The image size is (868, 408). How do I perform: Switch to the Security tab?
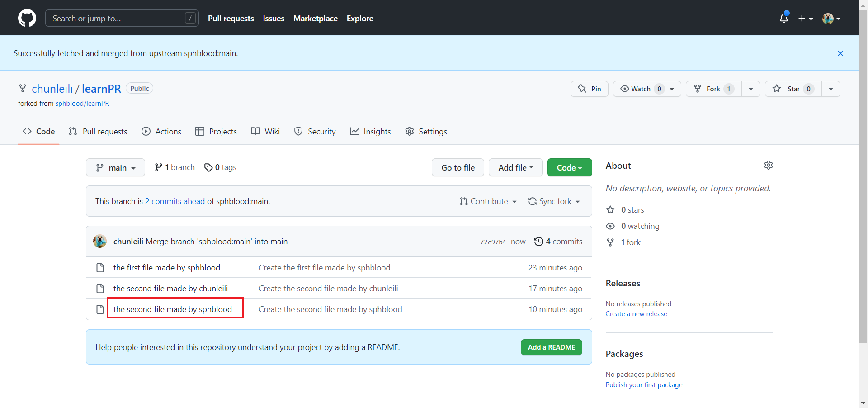click(315, 132)
